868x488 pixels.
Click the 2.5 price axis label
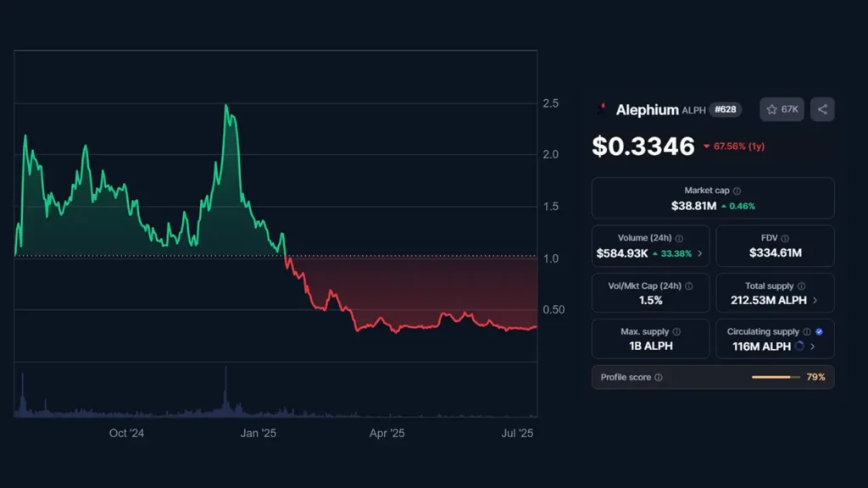point(551,103)
